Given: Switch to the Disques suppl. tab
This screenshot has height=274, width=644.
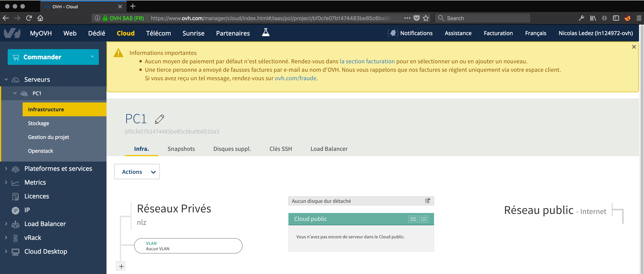Looking at the screenshot, I should point(232,149).
